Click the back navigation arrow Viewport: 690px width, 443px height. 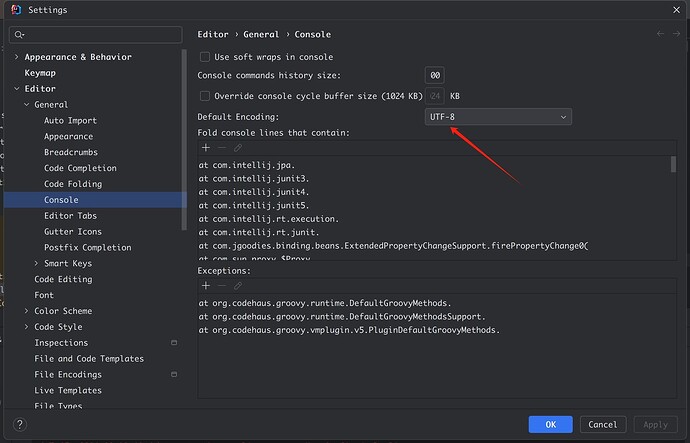pos(660,34)
